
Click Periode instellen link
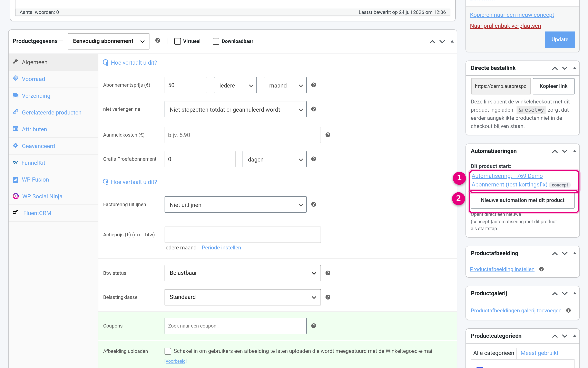221,248
